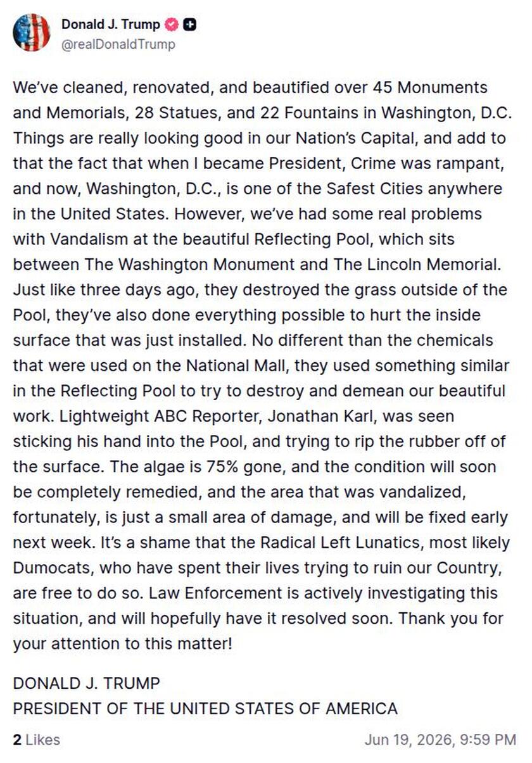Visit the @realDonaldTrump handle link
Viewport: 532px width, 763px height.
118,44
